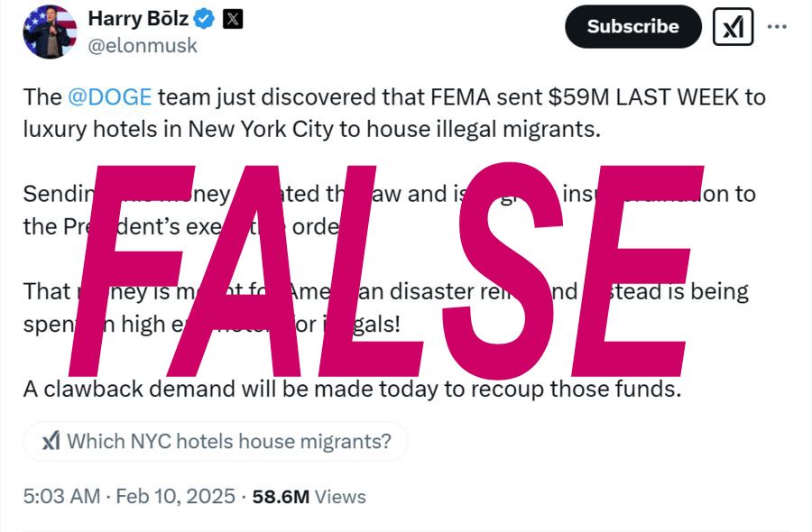
Task: Click the word "Views" in tweet footer
Action: pos(341,496)
